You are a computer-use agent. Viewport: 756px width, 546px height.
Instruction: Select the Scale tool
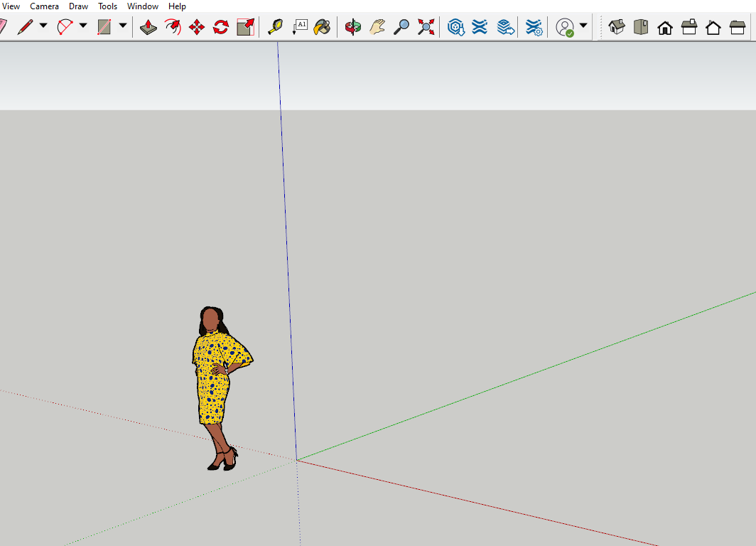(x=245, y=27)
